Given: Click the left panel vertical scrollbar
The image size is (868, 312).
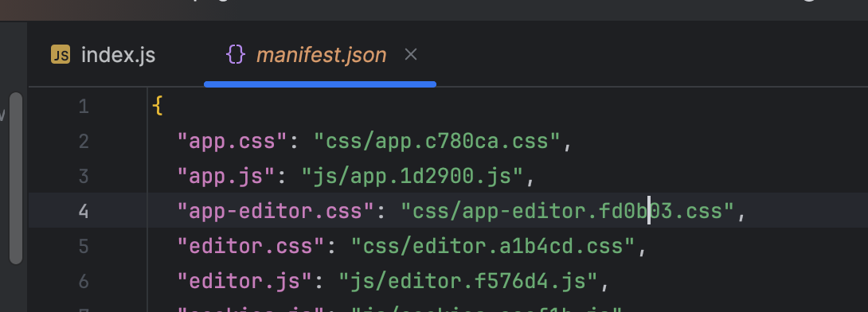Looking at the screenshot, I should pos(16,178).
